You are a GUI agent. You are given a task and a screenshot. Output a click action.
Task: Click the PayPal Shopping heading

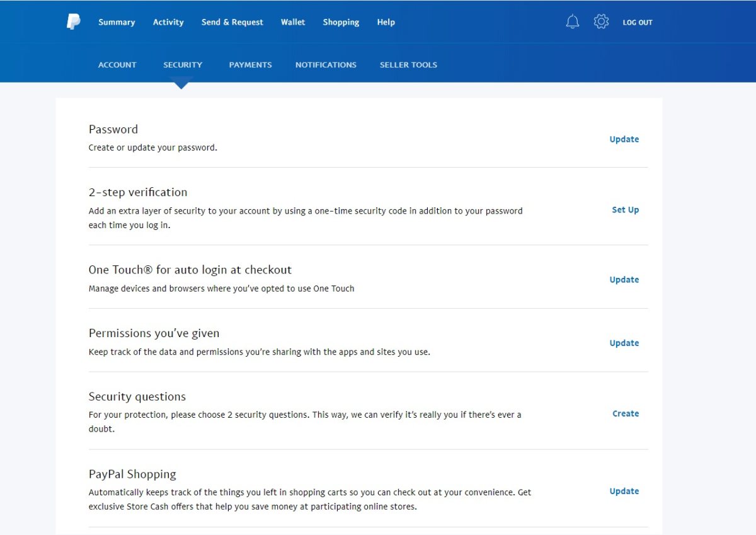click(x=132, y=475)
